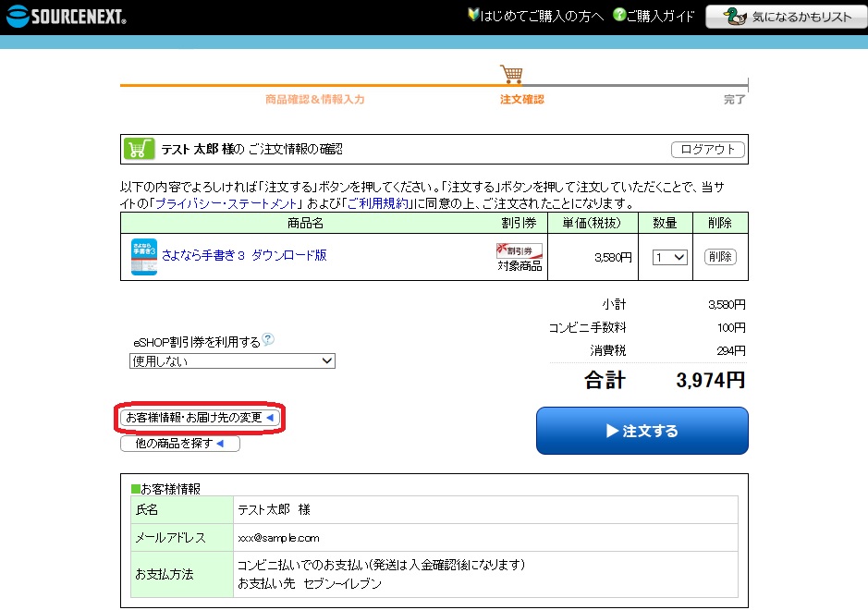This screenshot has height=610, width=868.
Task: Click the SOURCENEXT logo
Action: tap(67, 16)
